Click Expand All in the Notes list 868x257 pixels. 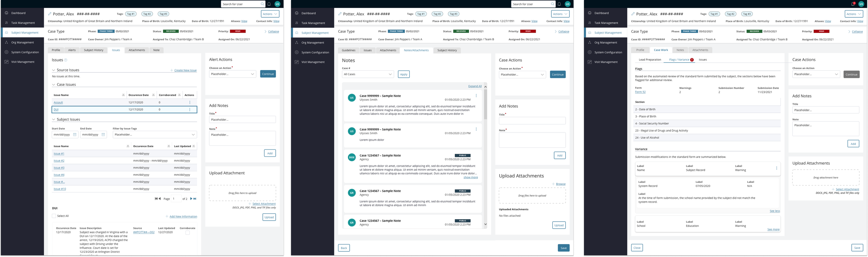click(x=475, y=86)
